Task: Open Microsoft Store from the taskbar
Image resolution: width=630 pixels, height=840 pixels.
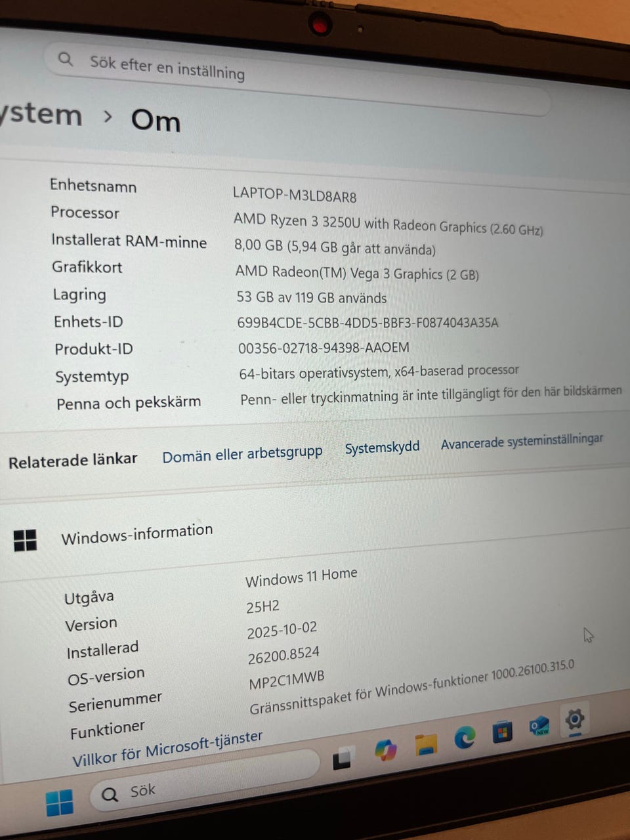Action: [502, 731]
